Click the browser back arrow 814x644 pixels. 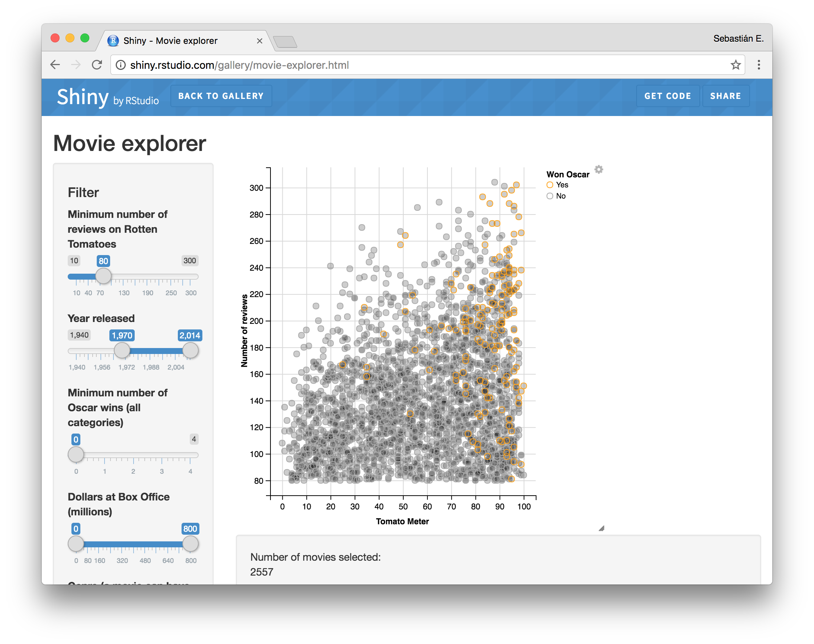[x=55, y=65]
